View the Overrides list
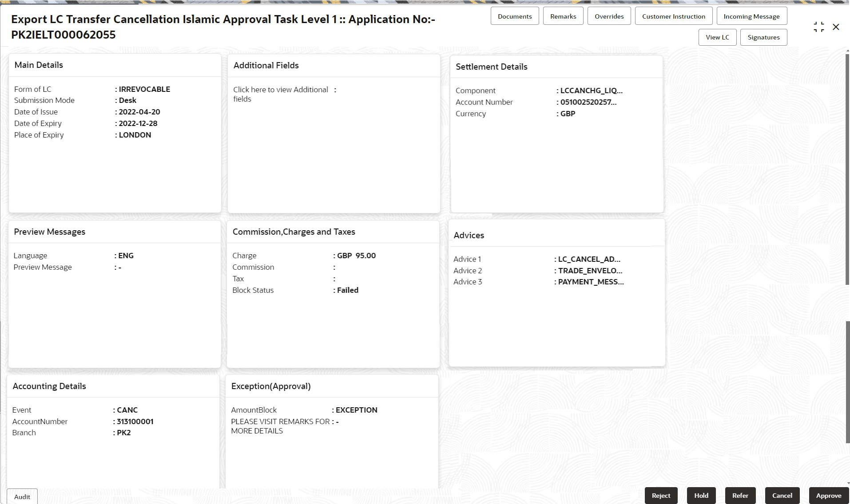Image resolution: width=850 pixels, height=504 pixels. 609,16
